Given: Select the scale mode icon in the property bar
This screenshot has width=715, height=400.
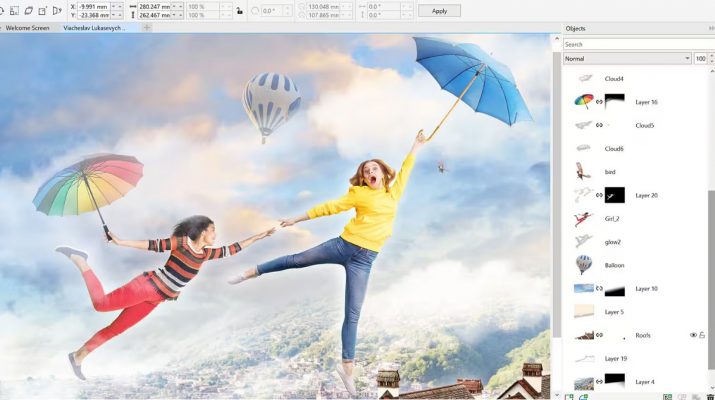Looking at the screenshot, I should point(15,10).
